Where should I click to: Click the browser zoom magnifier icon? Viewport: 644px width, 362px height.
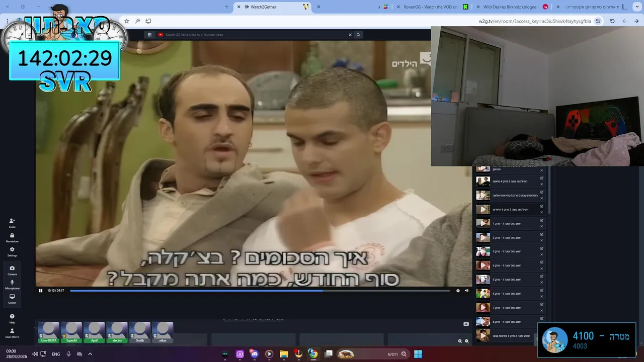coord(137,21)
